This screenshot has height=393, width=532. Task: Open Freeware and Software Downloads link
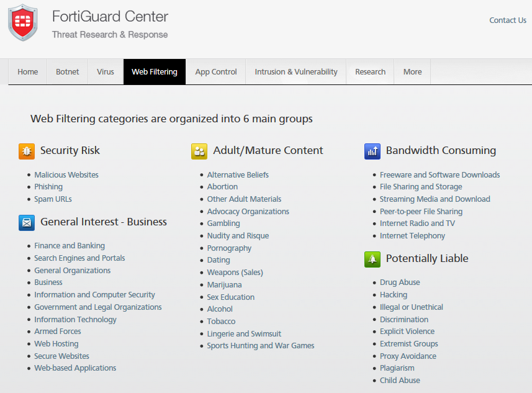point(440,175)
